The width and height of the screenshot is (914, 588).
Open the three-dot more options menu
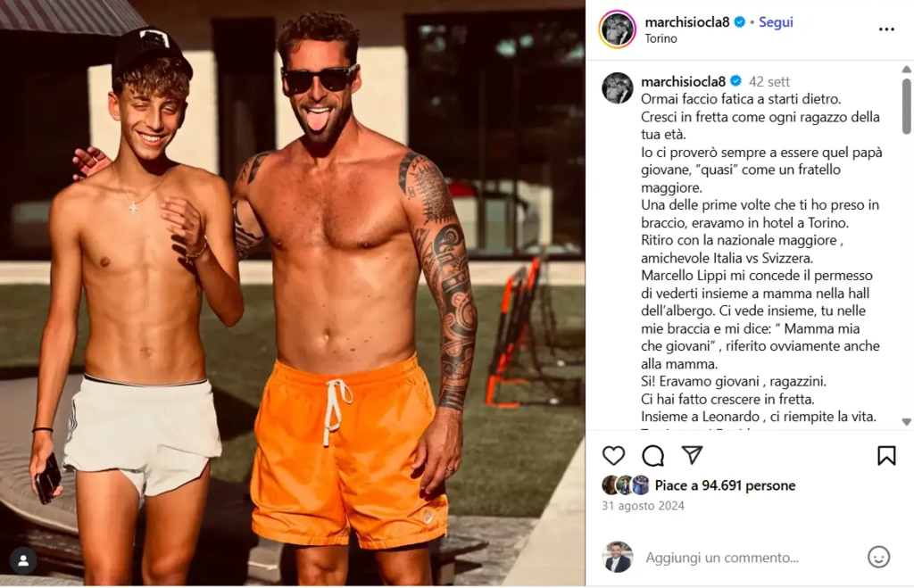point(886,29)
